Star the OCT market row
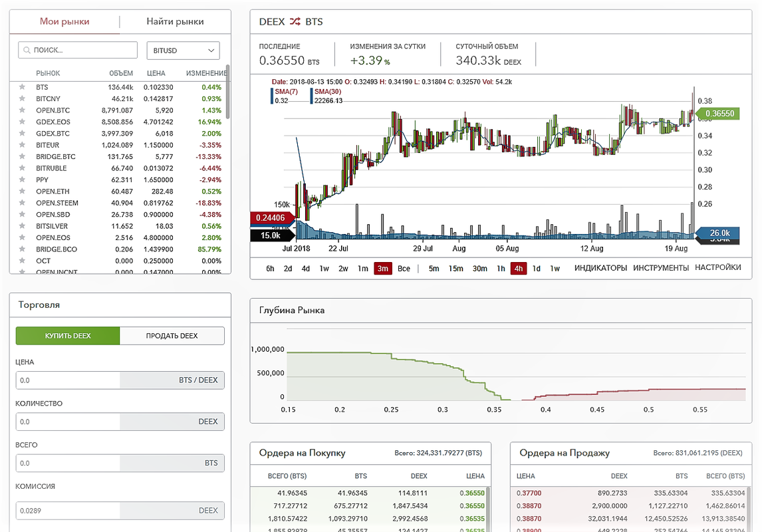 click(x=22, y=261)
